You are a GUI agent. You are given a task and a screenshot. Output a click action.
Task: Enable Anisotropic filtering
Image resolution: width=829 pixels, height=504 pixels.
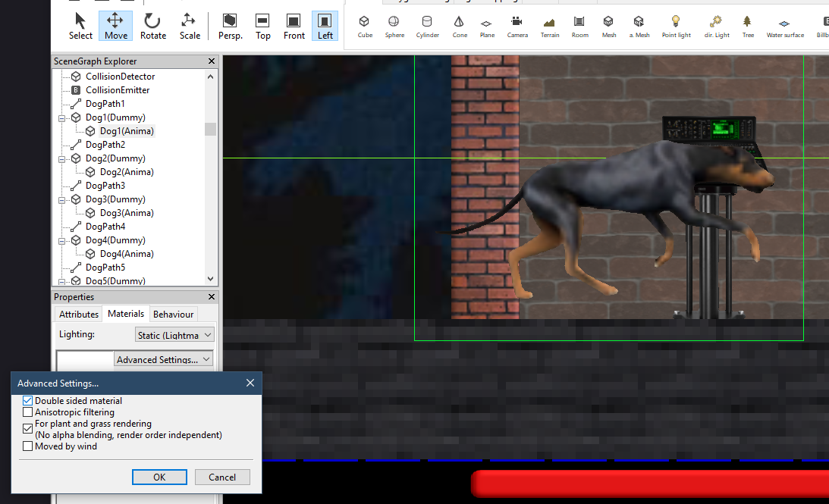[27, 412]
